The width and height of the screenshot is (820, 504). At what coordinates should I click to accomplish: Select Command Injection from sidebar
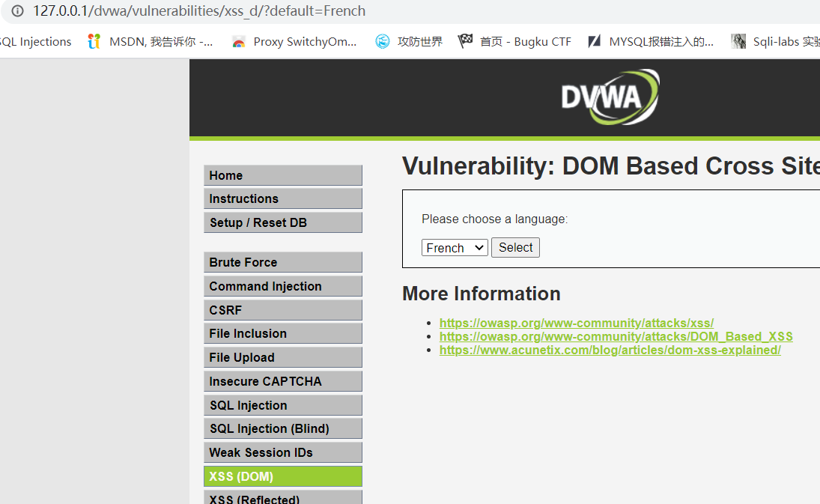click(282, 286)
